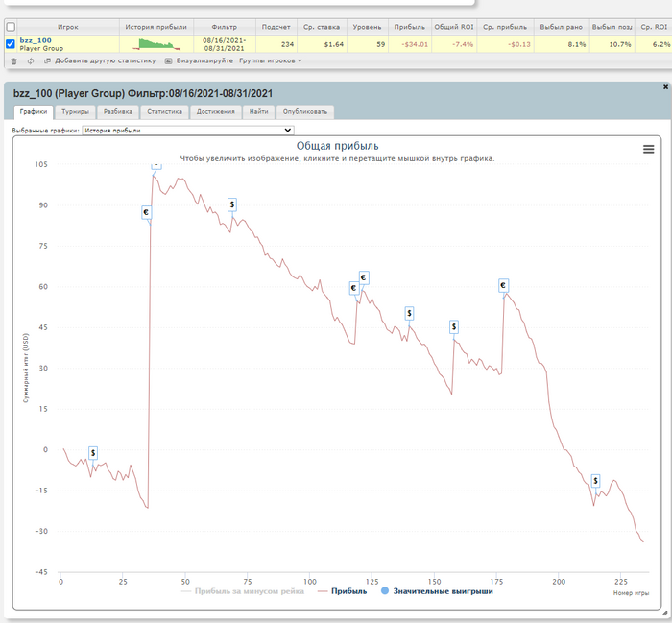Click the average stake value $1.64

(333, 44)
